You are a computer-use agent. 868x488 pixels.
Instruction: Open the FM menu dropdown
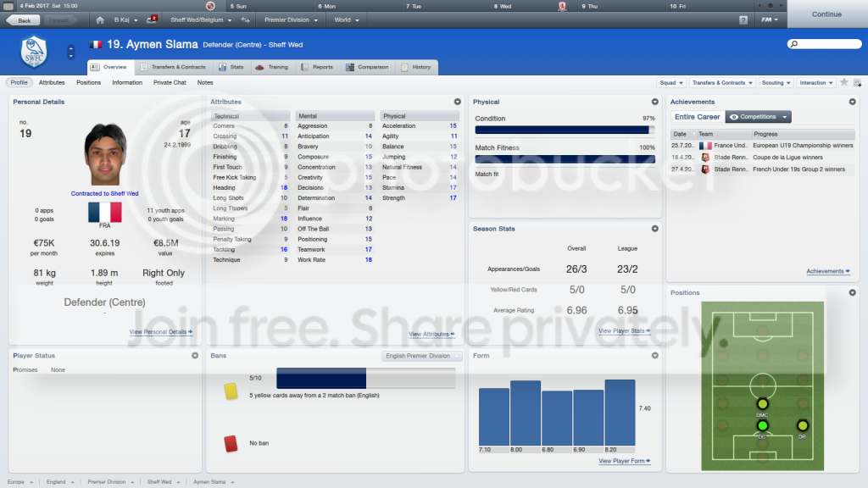pyautogui.click(x=770, y=20)
